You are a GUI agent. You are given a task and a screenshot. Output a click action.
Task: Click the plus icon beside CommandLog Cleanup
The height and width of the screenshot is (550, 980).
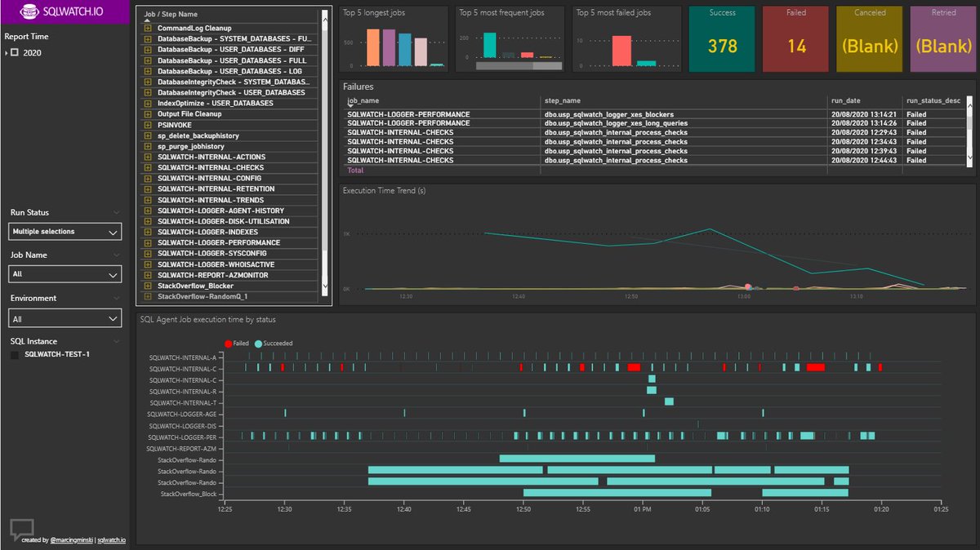pos(148,28)
